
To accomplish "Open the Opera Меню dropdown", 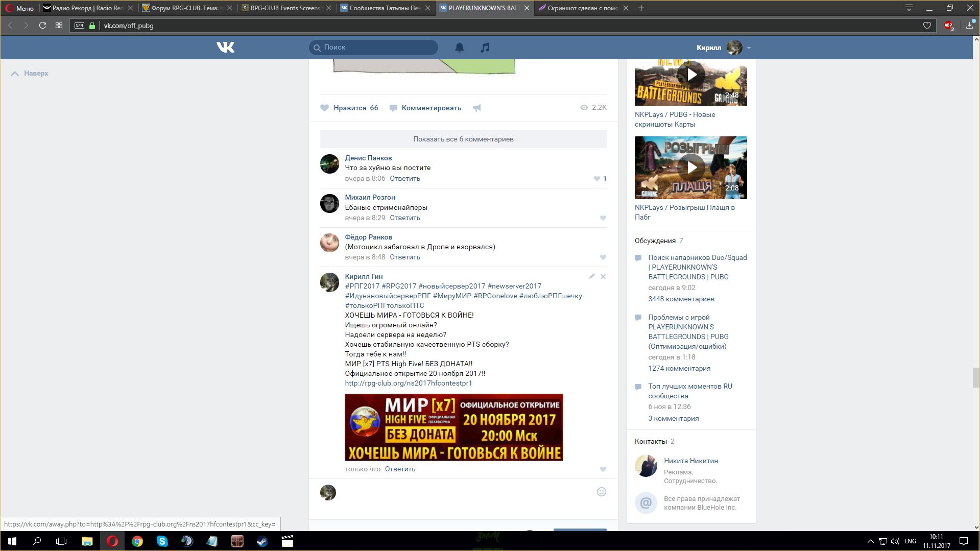I will click(19, 8).
